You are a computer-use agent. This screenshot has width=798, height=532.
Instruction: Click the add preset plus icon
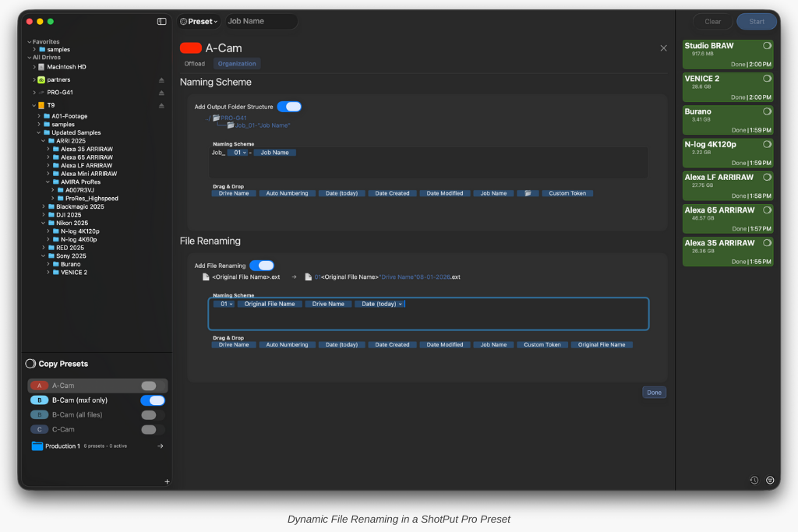[x=167, y=481]
